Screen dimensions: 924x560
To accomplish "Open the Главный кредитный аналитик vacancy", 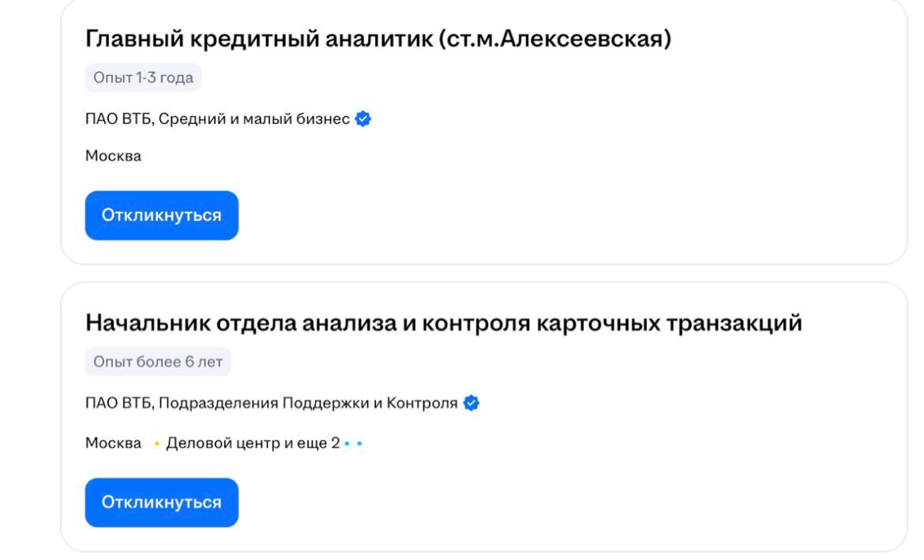I will 377,39.
